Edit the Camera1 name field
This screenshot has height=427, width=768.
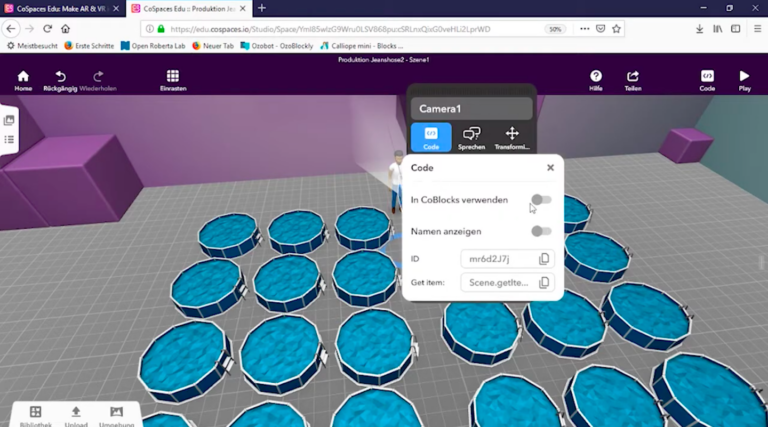(471, 109)
